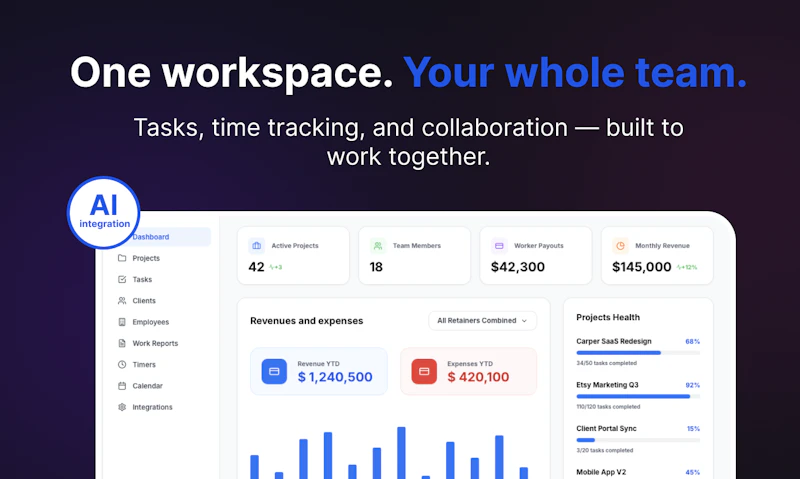Click the Etsy Marketing Q3 progress bar

coord(638,396)
